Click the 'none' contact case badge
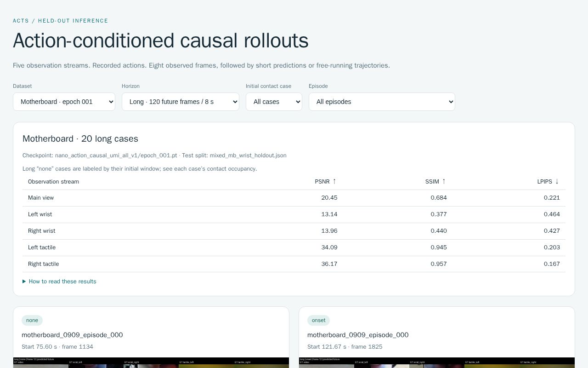 pos(32,320)
